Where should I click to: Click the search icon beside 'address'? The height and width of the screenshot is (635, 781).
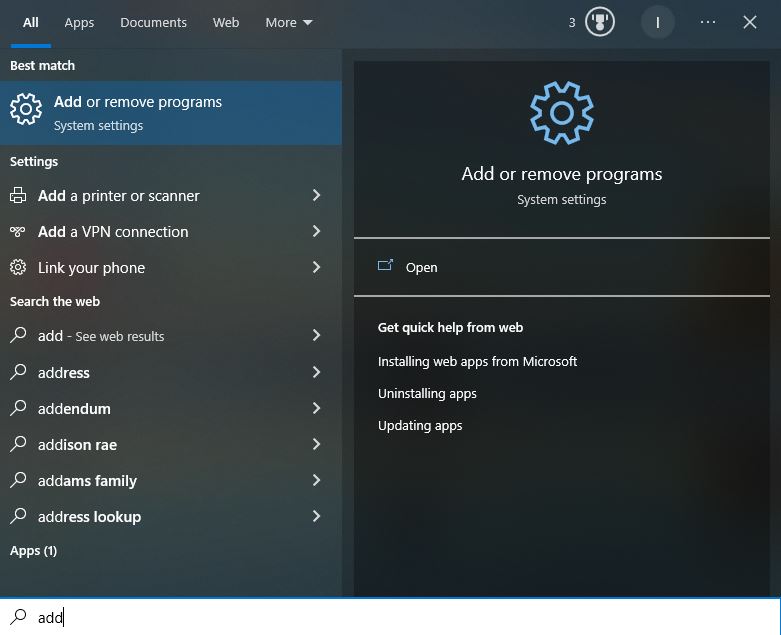point(18,372)
